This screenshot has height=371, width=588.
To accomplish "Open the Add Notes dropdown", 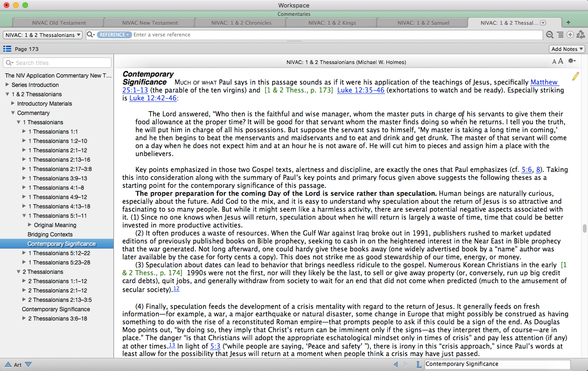I will pyautogui.click(x=567, y=49).
